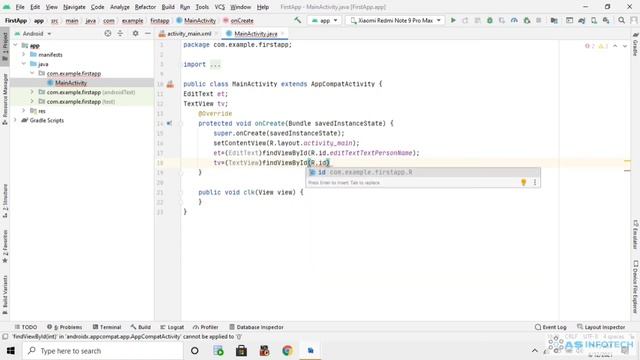The image size is (640, 360).
Task: Open Android project view dropdown
Action: click(x=33, y=33)
